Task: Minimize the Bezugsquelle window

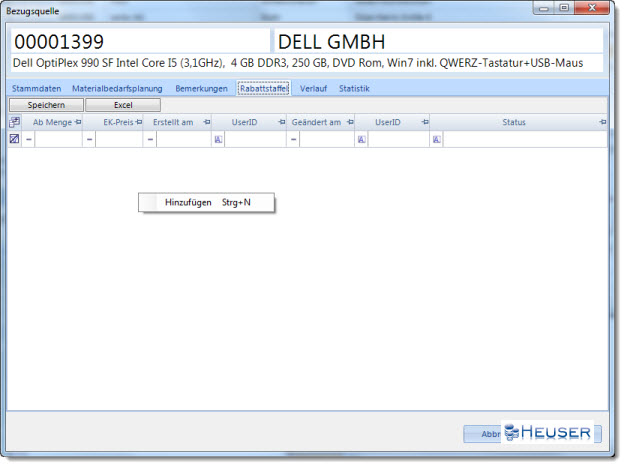Action: pyautogui.click(x=544, y=8)
